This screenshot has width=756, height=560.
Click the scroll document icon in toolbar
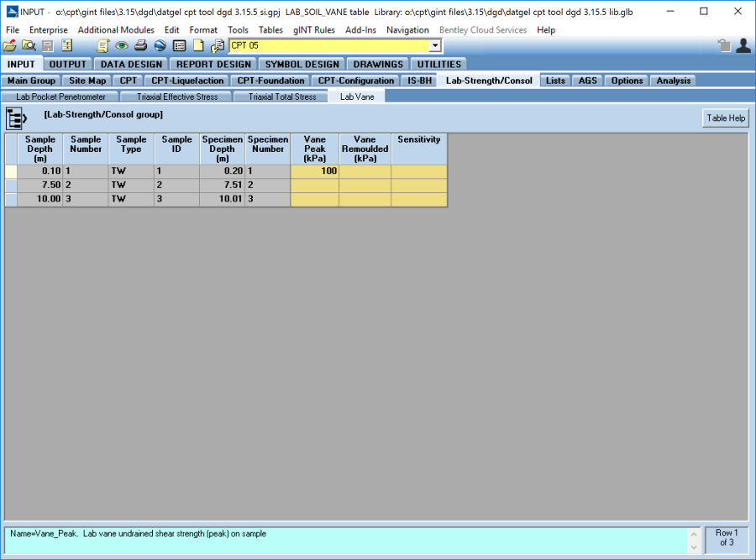click(x=102, y=45)
